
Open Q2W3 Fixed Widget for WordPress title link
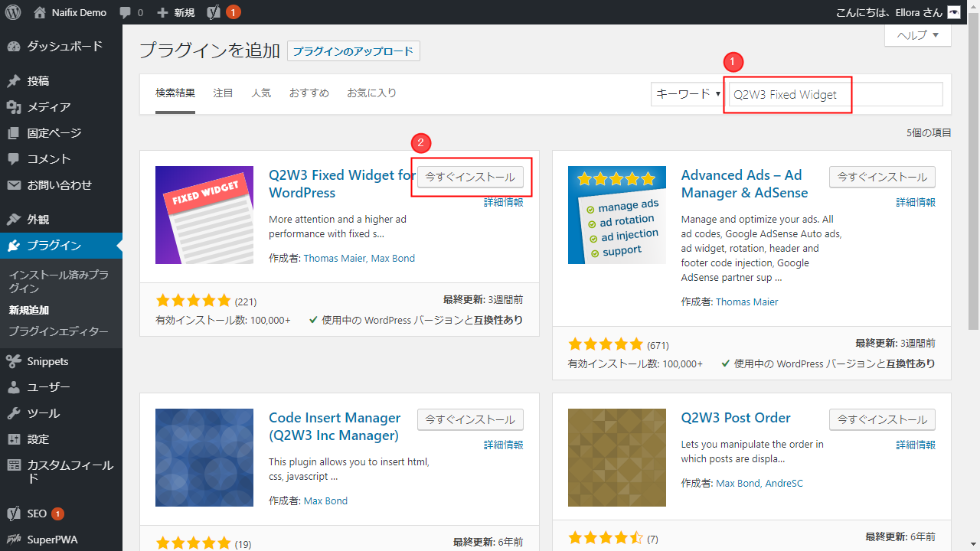click(341, 184)
